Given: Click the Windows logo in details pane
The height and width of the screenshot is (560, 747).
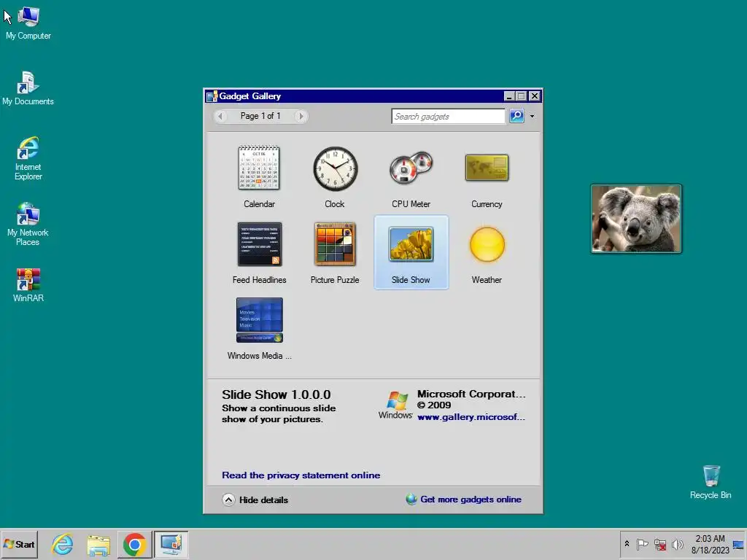Looking at the screenshot, I should coord(395,405).
